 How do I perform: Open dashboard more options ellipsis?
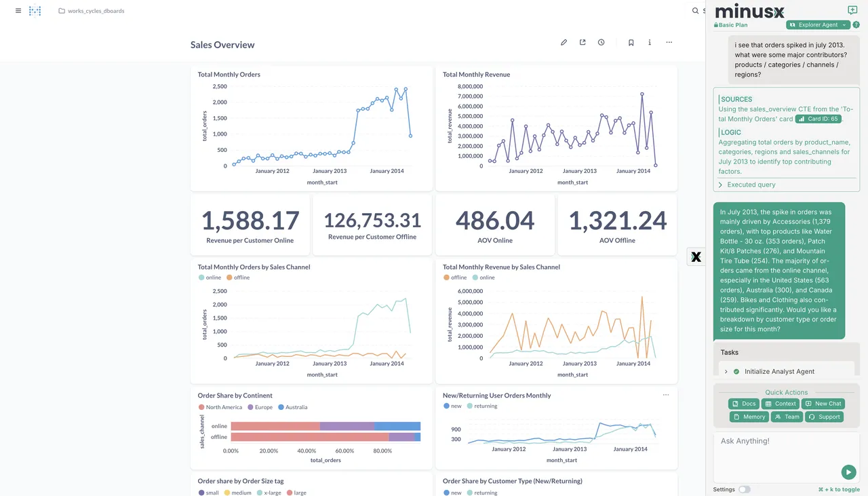point(669,42)
